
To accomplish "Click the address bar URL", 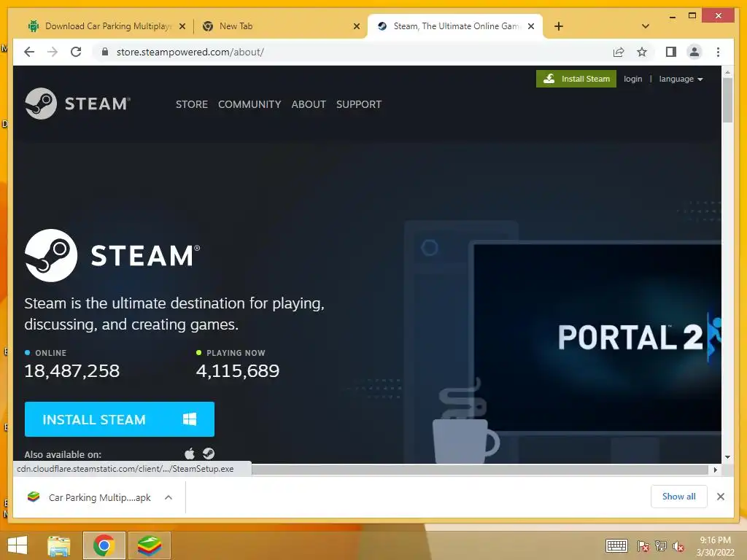I will [190, 52].
